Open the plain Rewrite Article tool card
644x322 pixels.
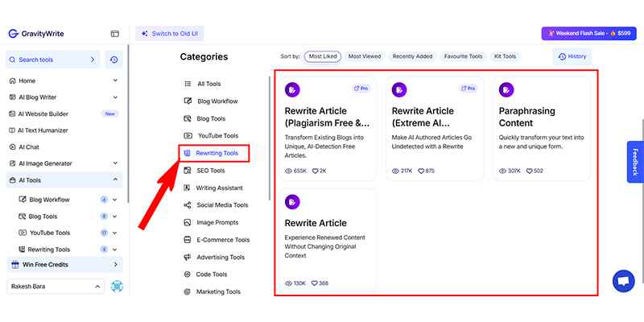tap(328, 240)
